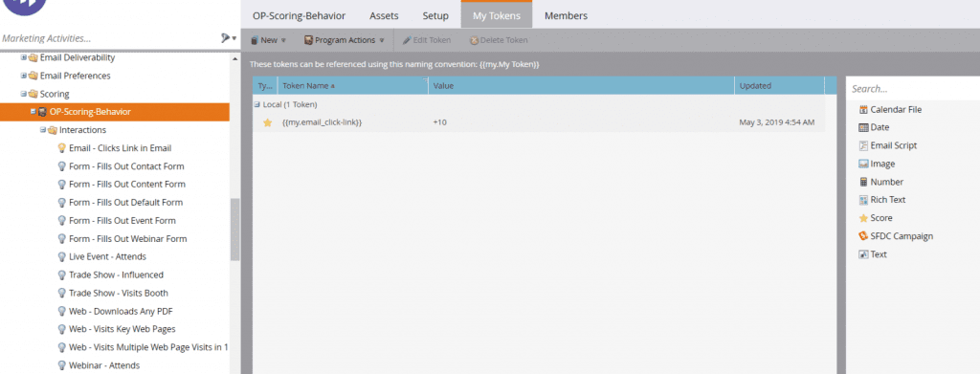The height and width of the screenshot is (374, 980).
Task: Click the OP-Scoring-Behavior program icon in tree
Action: point(42,112)
